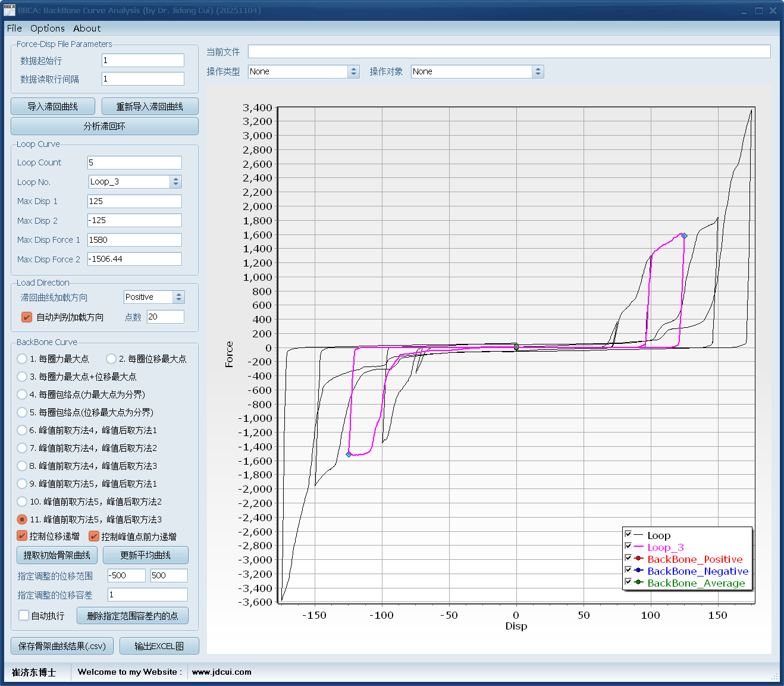
Task: Click the BackBone_Negative blue legend marker
Action: [638, 571]
